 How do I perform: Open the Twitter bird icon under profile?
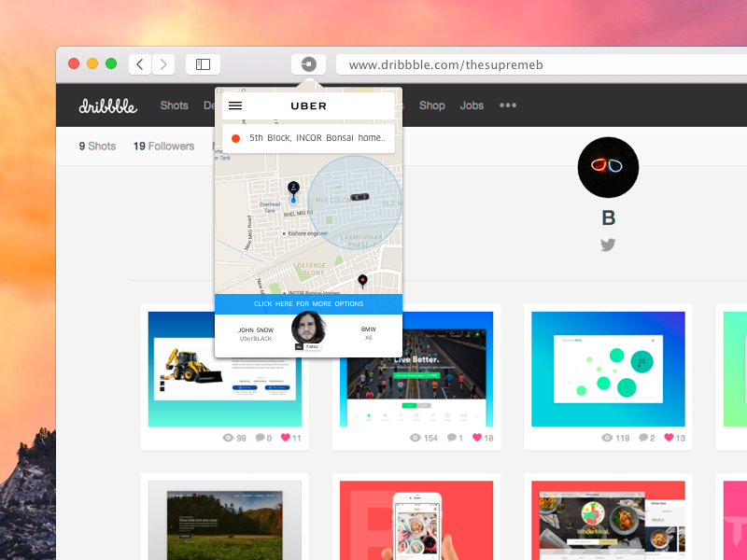608,245
